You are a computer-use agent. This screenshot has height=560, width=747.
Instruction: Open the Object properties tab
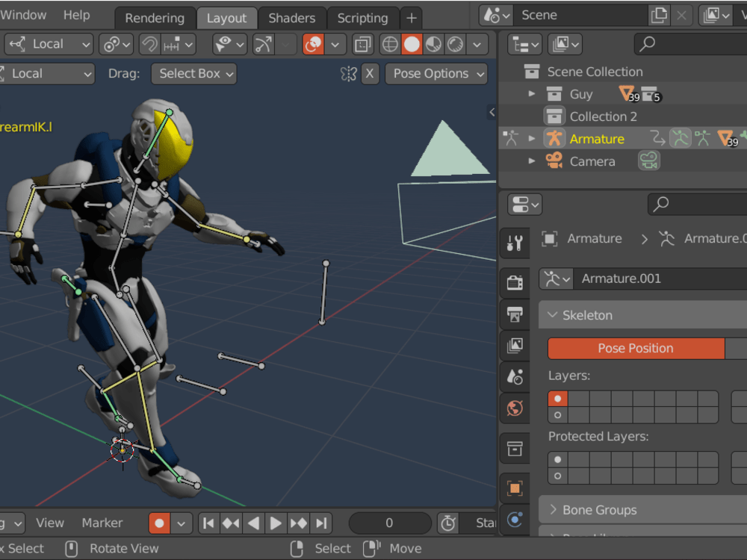(x=515, y=488)
